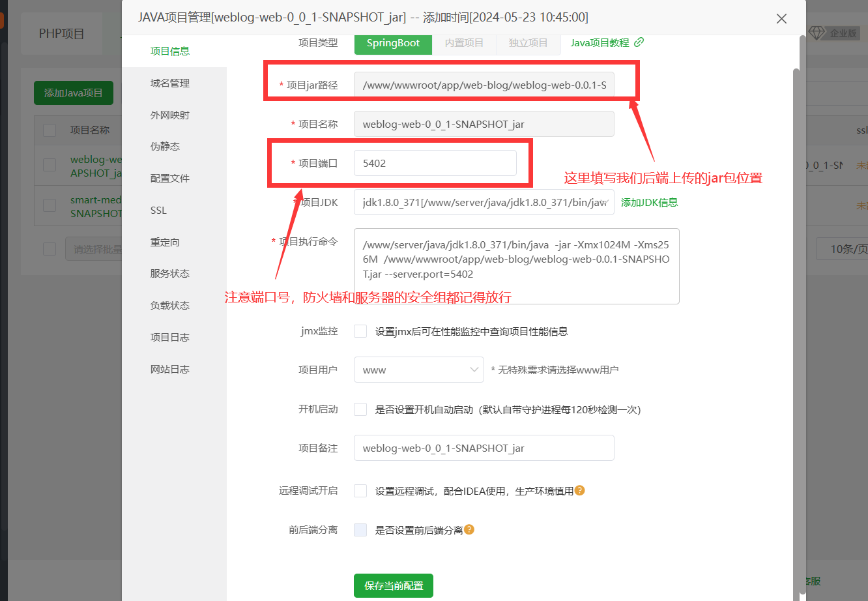The width and height of the screenshot is (868, 601).
Task: Click the 项目备注 input field
Action: coord(484,448)
